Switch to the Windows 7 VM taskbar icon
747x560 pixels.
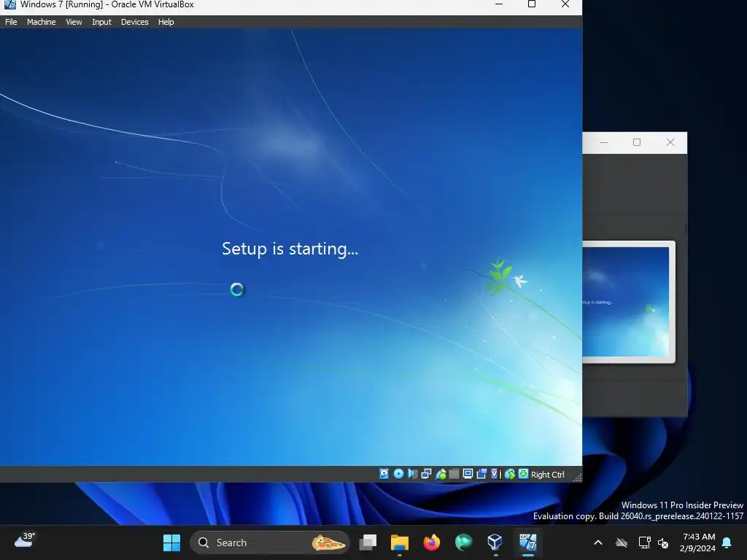(527, 542)
